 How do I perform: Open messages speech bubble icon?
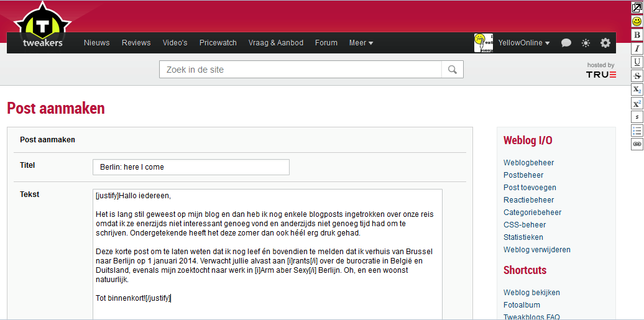pos(566,43)
